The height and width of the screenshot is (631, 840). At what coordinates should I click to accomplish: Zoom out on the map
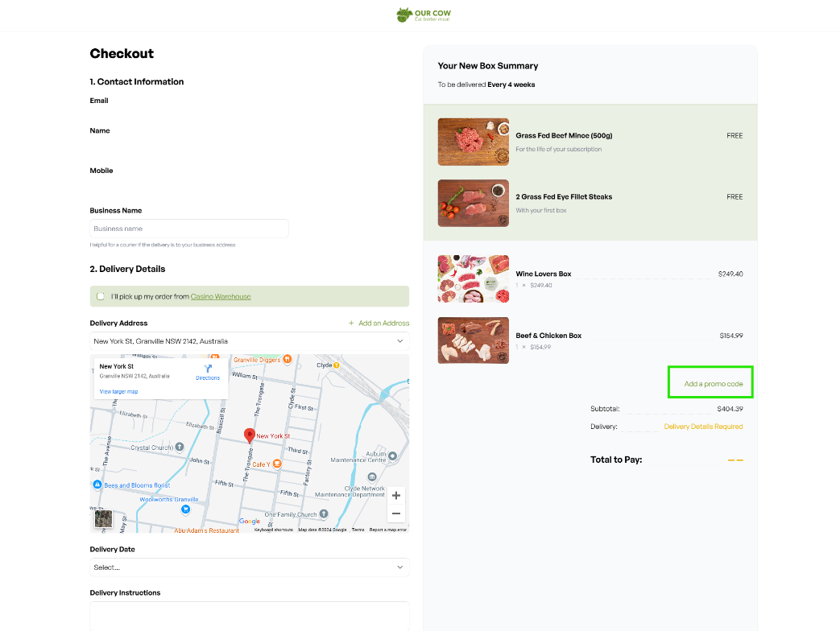click(396, 513)
